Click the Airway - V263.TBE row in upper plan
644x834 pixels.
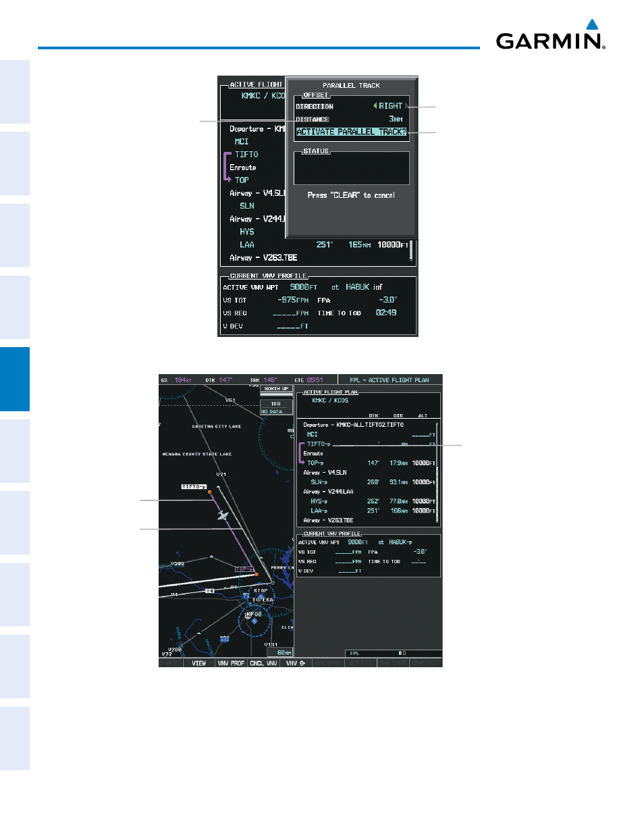click(x=263, y=257)
